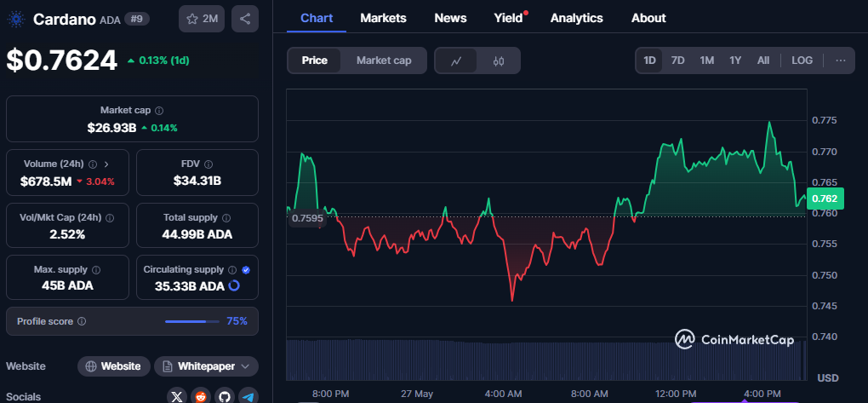The image size is (868, 403).
Task: Set chart range to 1D
Action: pyautogui.click(x=649, y=60)
